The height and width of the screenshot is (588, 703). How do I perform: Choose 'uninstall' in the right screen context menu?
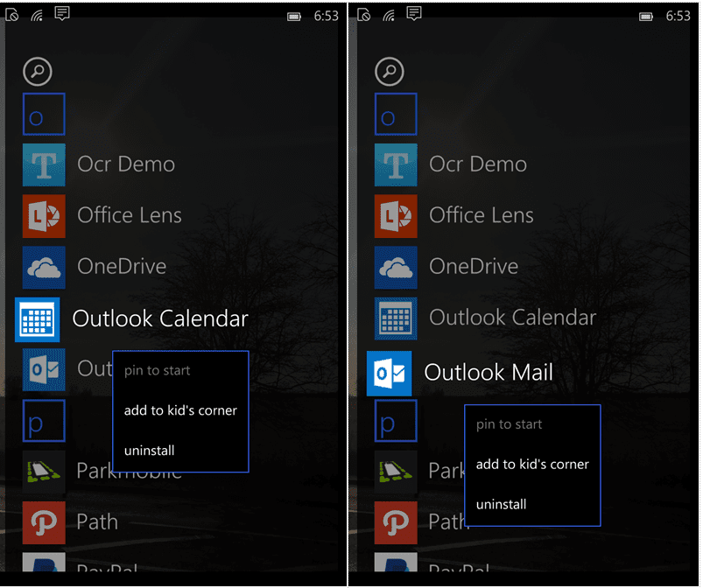[x=502, y=504]
